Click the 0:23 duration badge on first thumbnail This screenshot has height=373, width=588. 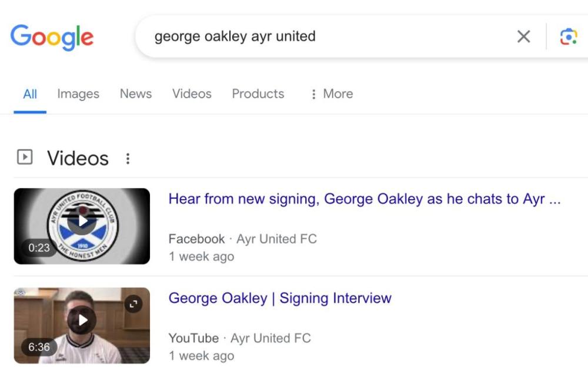point(39,248)
